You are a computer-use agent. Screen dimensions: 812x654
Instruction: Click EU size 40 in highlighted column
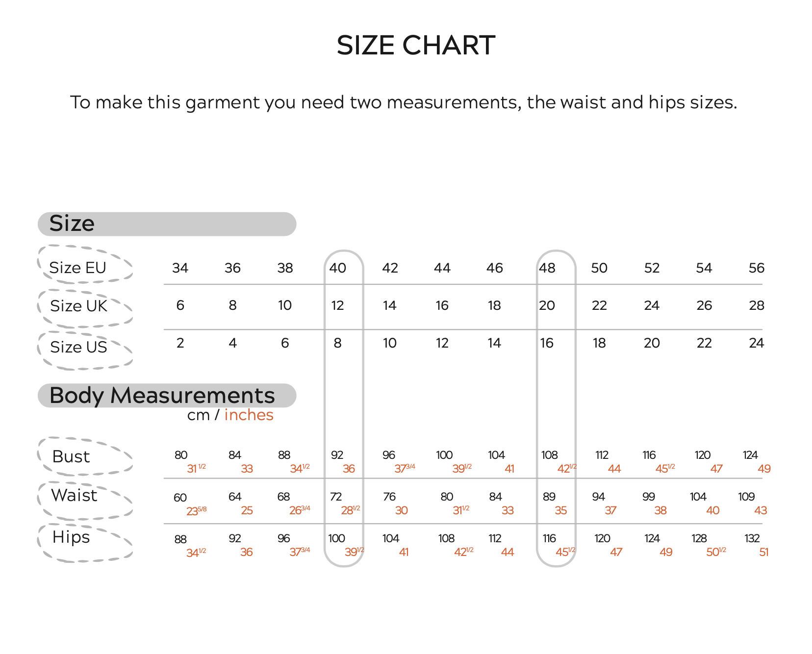337,268
